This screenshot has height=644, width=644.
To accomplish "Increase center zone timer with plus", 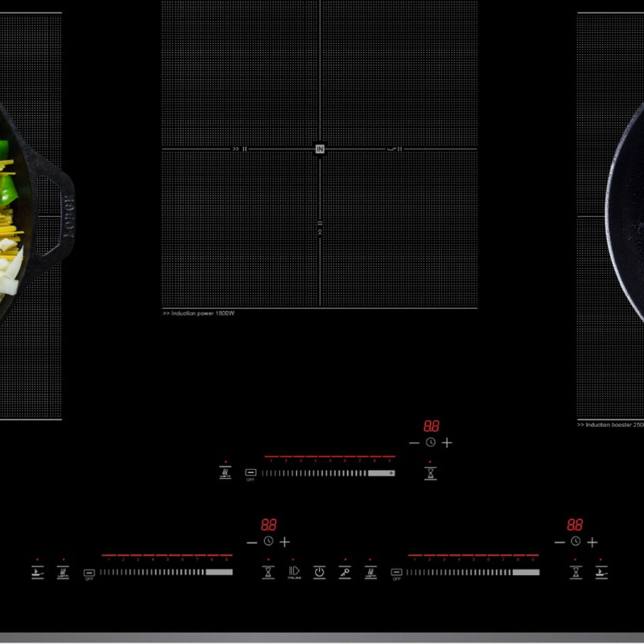I will [x=447, y=442].
